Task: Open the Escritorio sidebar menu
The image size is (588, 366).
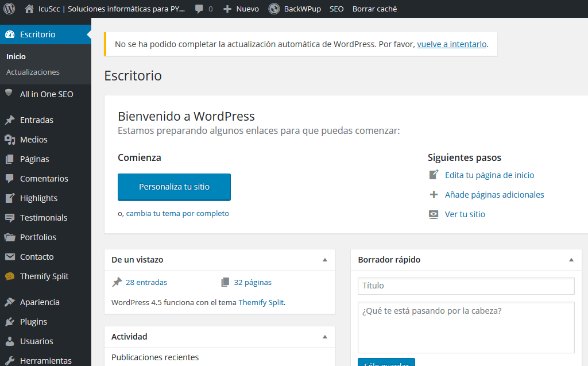Action: 46,34
